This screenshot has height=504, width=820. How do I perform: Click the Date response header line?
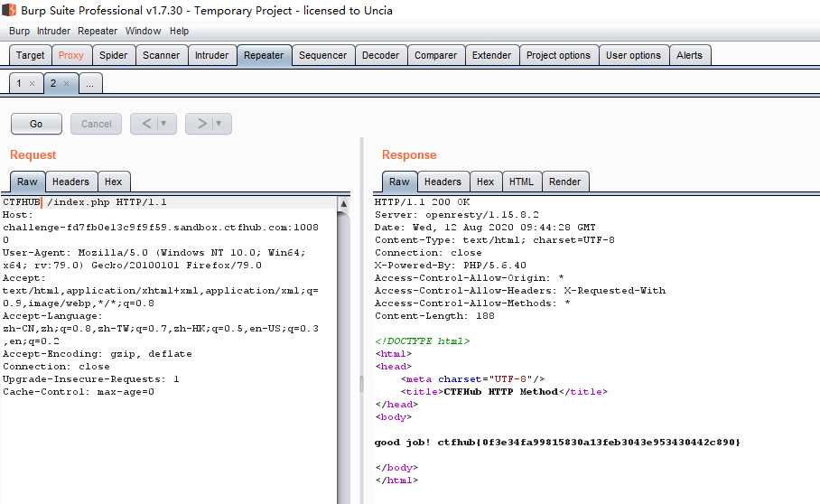tap(485, 227)
